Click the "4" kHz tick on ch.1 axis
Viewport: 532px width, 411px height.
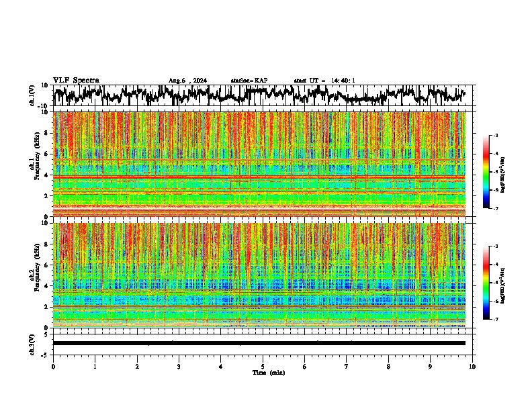(x=47, y=175)
